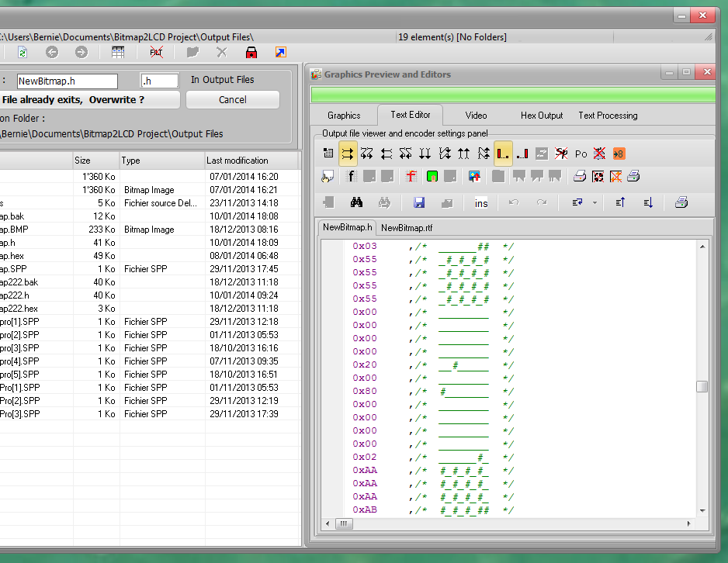
Task: Click the blue shortcut arrow icon
Action: click(x=280, y=53)
